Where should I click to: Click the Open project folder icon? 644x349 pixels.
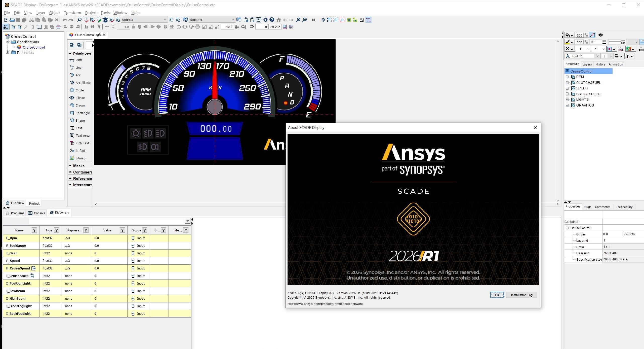tap(12, 20)
